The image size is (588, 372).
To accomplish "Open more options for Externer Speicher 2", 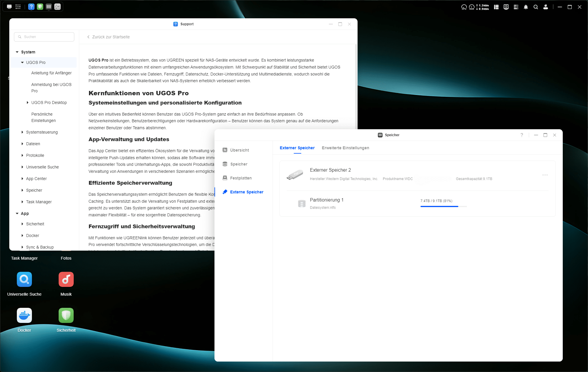I will pyautogui.click(x=545, y=175).
